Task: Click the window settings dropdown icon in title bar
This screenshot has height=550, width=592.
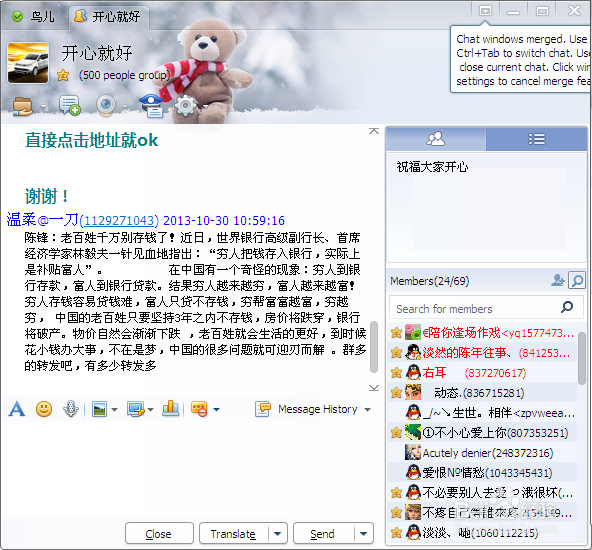Action: coord(486,11)
